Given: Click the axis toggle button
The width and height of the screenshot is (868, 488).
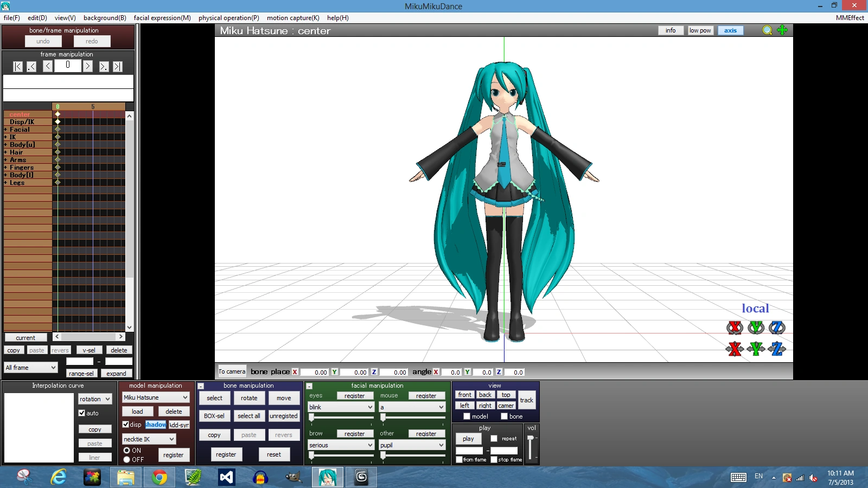Looking at the screenshot, I should (x=730, y=30).
